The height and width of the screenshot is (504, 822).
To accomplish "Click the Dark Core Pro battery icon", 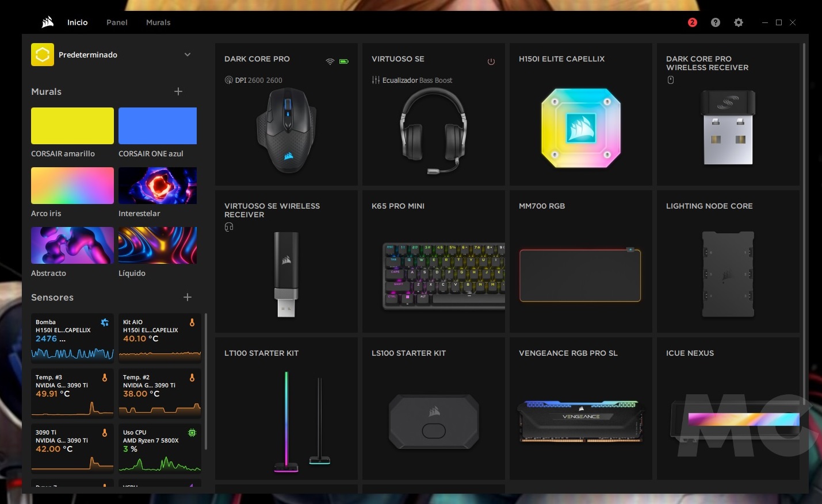I will coord(344,61).
